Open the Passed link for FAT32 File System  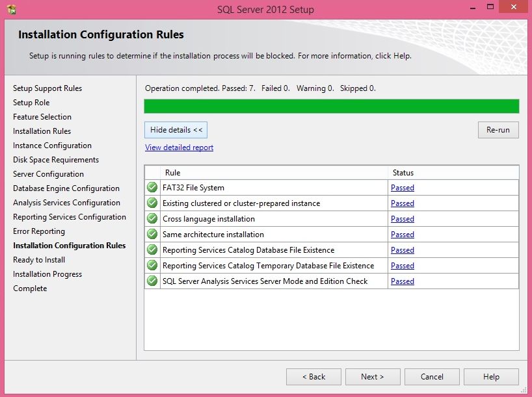pos(402,187)
